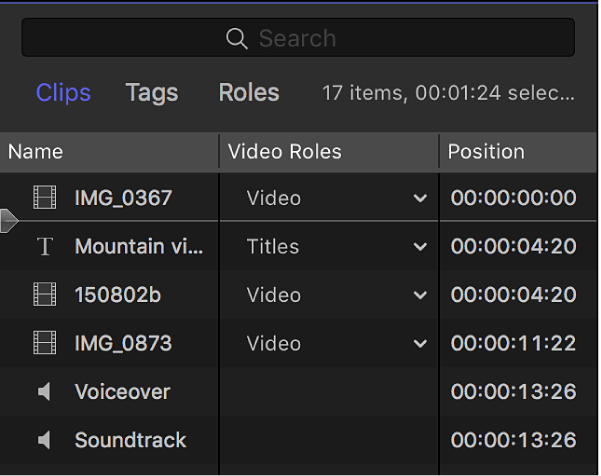This screenshot has height=476, width=601.
Task: Switch to the Tags tab
Action: click(x=152, y=93)
